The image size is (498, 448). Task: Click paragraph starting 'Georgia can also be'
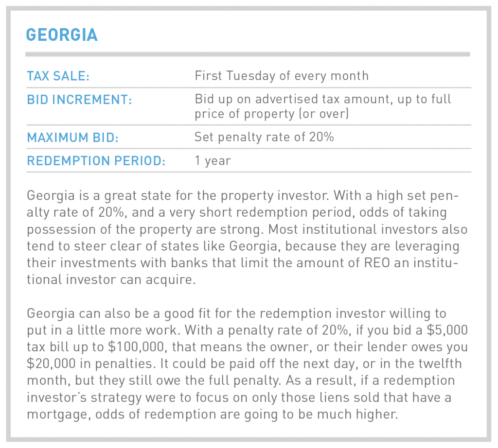pos(247,364)
